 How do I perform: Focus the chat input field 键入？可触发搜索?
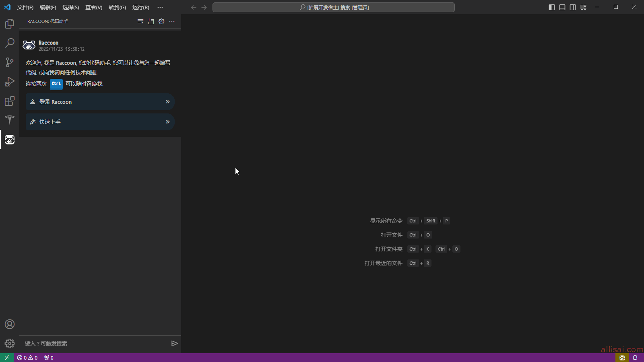pos(96,343)
